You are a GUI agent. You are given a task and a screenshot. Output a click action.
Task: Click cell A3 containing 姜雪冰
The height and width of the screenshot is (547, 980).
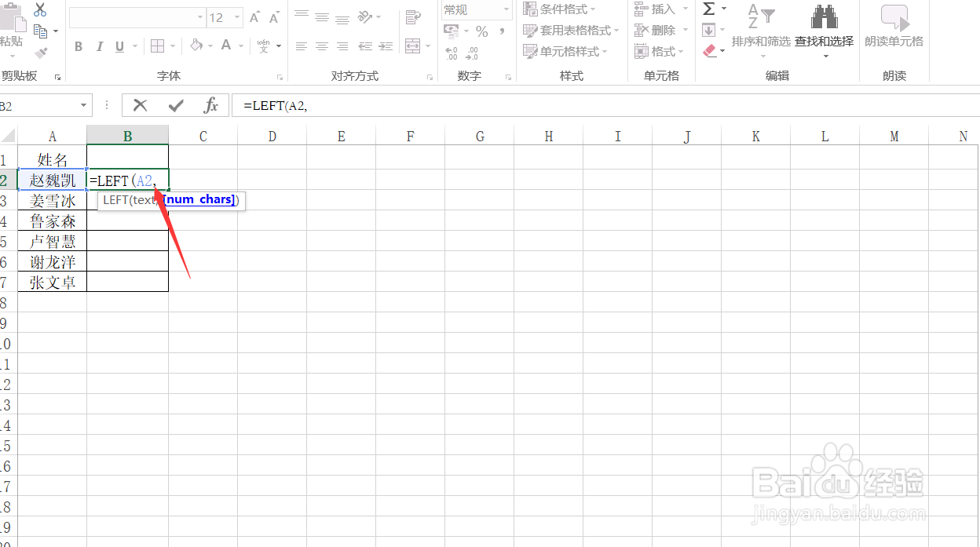click(53, 201)
